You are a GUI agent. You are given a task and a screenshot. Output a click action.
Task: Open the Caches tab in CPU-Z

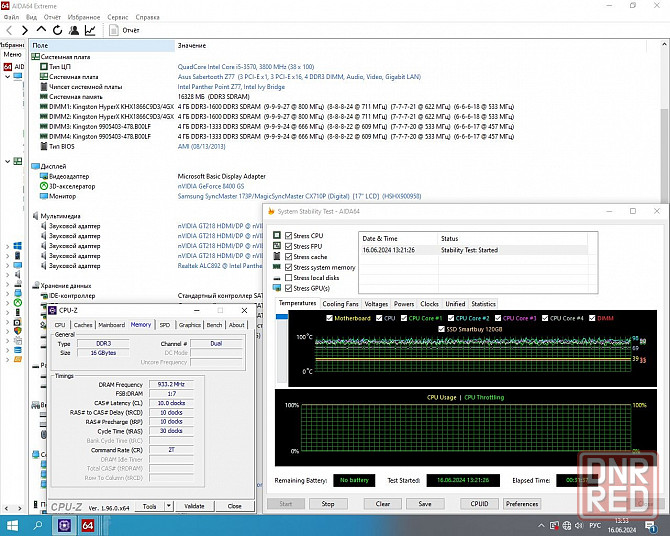(x=83, y=325)
